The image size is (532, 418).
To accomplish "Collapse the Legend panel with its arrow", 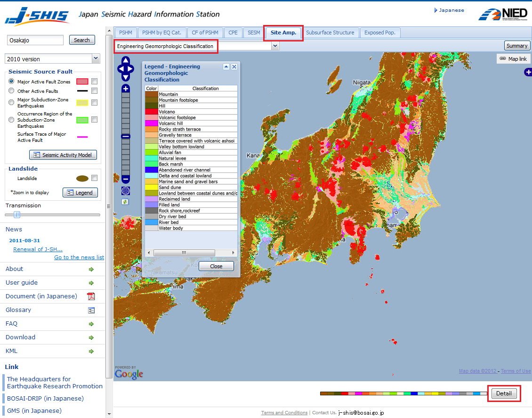I will 226,66.
